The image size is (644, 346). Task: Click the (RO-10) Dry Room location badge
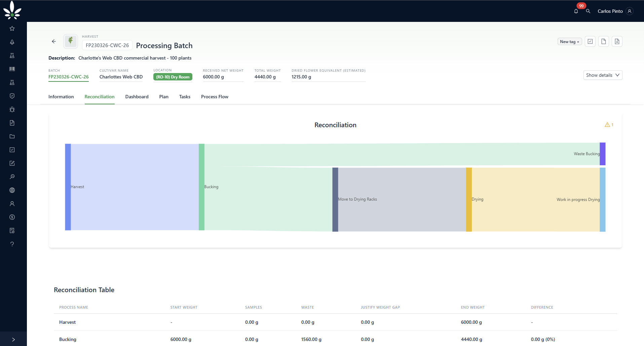173,77
